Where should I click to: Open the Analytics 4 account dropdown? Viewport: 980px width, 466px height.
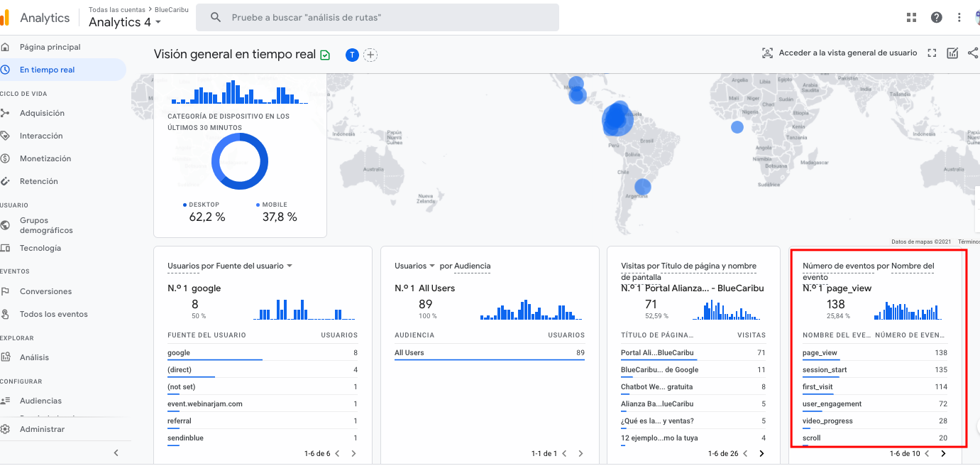click(x=124, y=22)
